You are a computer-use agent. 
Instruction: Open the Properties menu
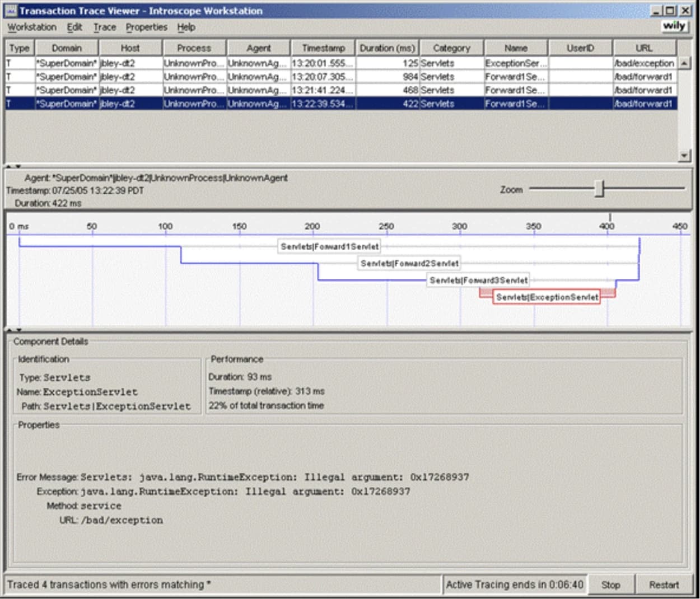pyautogui.click(x=147, y=27)
